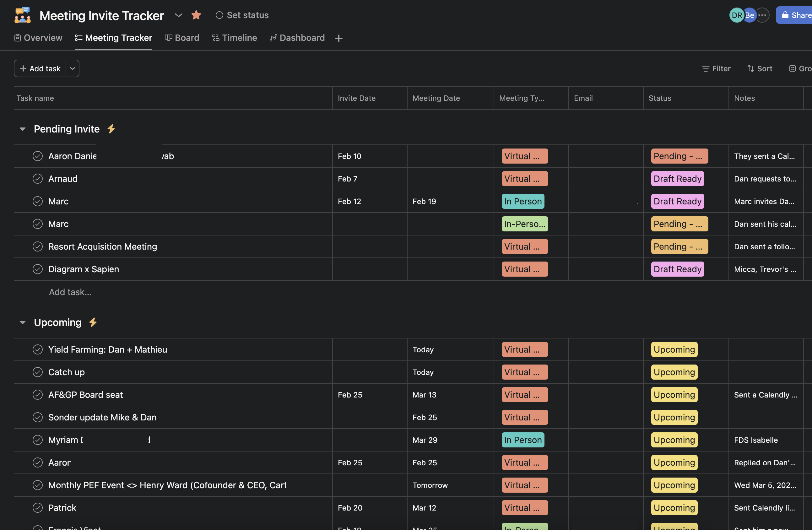
Task: Open the Dashboard tab
Action: pyautogui.click(x=297, y=38)
